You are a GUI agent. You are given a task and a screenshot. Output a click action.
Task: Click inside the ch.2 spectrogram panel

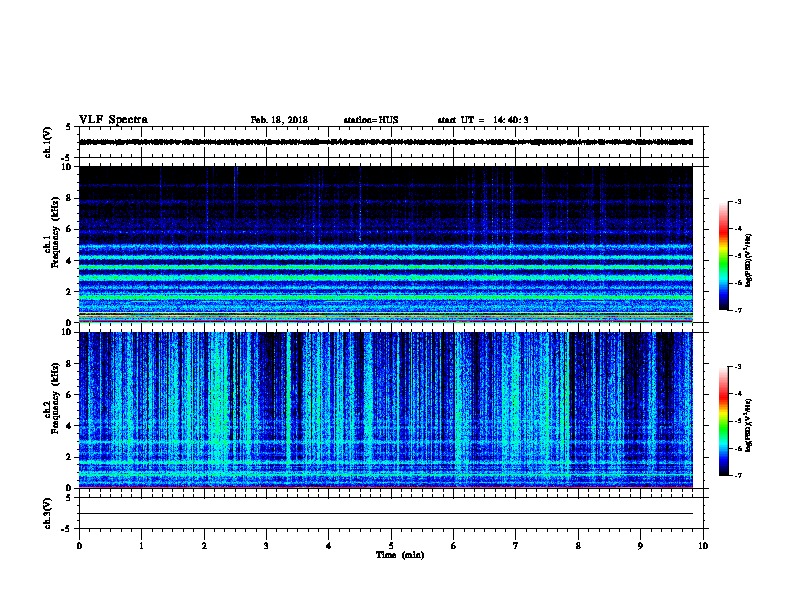click(x=386, y=410)
